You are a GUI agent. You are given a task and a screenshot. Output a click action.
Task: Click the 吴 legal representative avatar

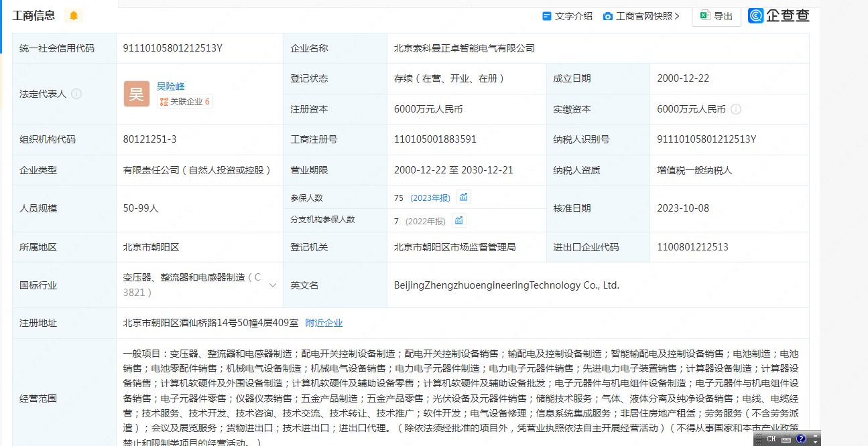click(137, 94)
